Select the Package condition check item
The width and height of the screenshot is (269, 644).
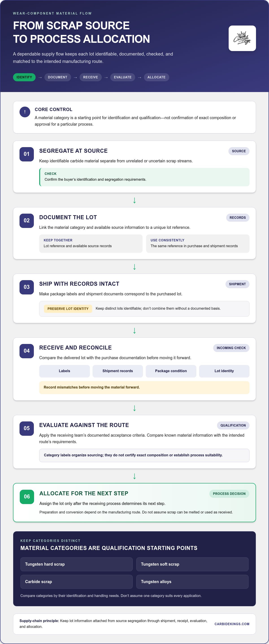pyautogui.click(x=171, y=371)
